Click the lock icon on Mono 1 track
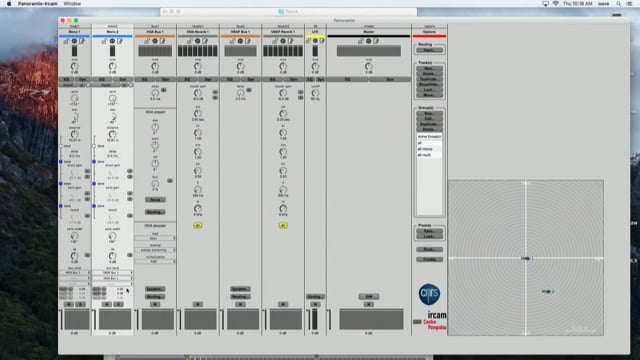The height and width of the screenshot is (360, 640). (66, 41)
